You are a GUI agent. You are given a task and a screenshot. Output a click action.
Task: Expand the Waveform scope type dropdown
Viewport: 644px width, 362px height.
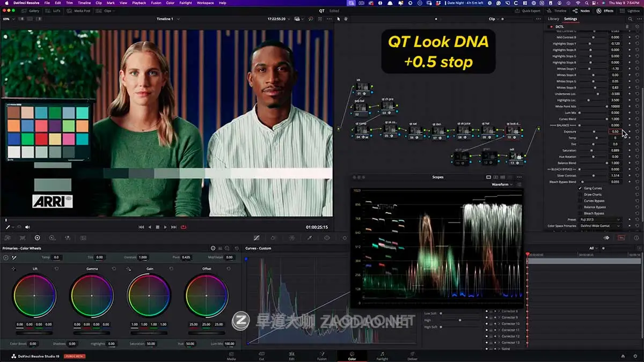click(x=502, y=184)
